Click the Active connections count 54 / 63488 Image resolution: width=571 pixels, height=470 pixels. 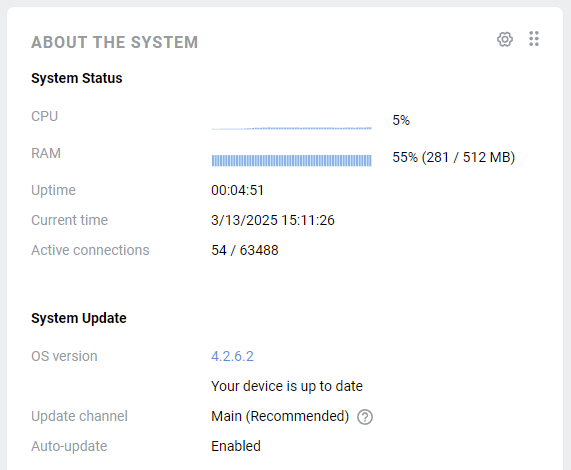pyautogui.click(x=245, y=250)
